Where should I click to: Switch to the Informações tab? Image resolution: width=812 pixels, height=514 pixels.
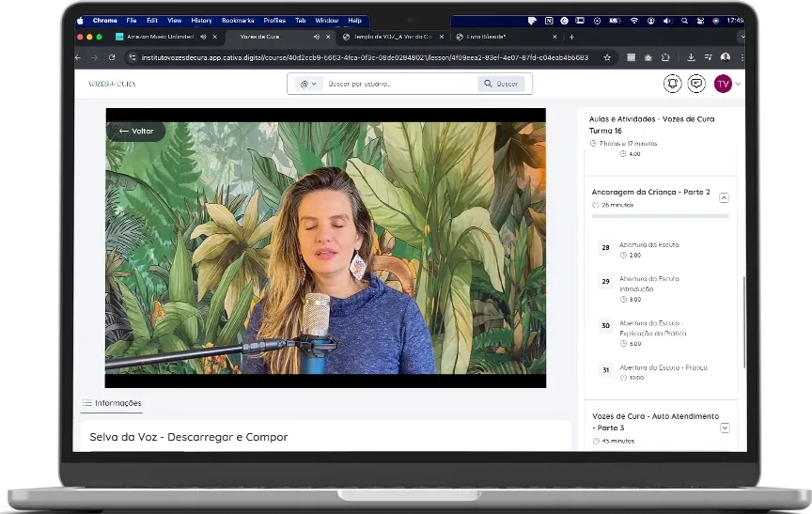pyautogui.click(x=112, y=403)
